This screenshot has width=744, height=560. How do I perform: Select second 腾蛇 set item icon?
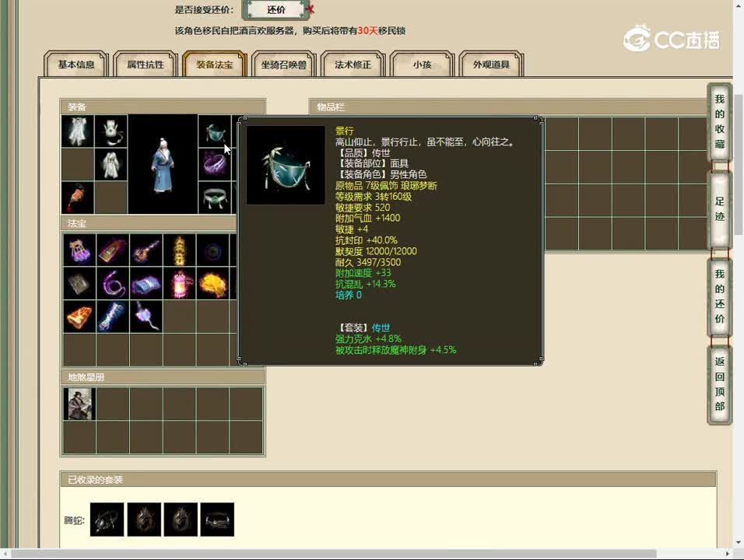[x=144, y=520]
